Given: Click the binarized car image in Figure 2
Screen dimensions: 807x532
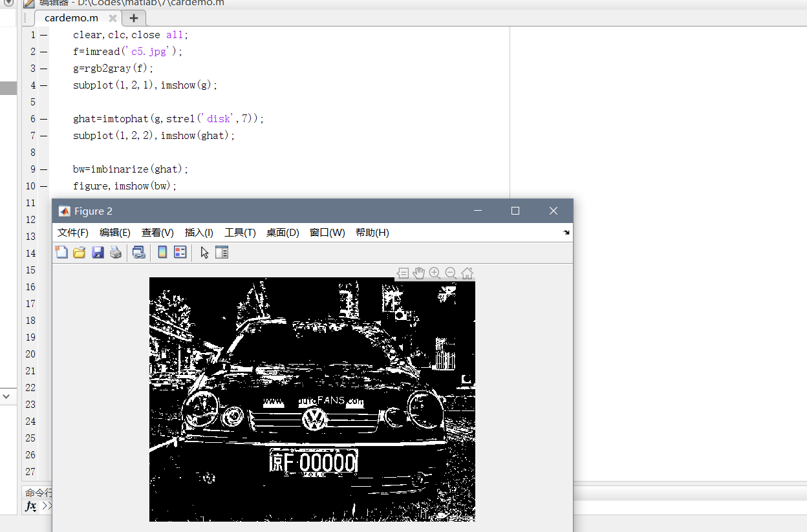Looking at the screenshot, I should [x=312, y=399].
